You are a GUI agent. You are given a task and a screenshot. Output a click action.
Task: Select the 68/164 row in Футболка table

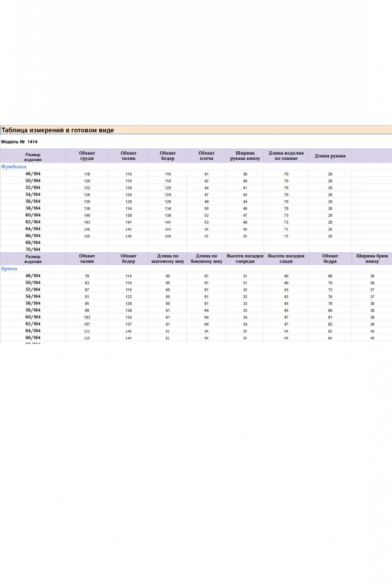pos(33,243)
